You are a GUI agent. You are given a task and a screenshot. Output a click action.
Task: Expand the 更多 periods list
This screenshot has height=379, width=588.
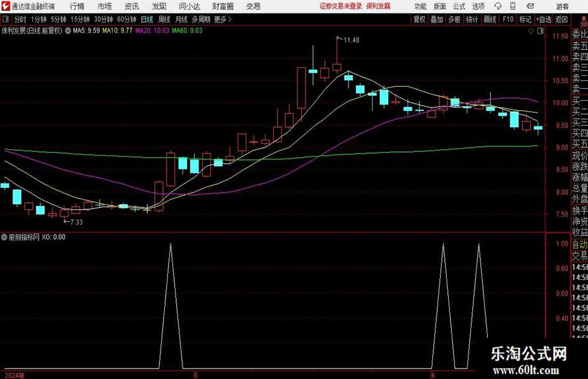coord(223,19)
